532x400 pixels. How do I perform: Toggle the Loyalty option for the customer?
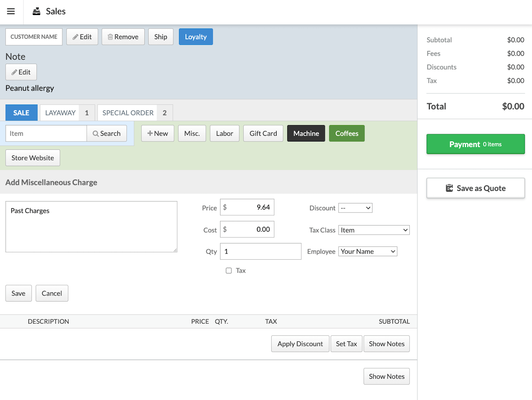click(x=196, y=37)
